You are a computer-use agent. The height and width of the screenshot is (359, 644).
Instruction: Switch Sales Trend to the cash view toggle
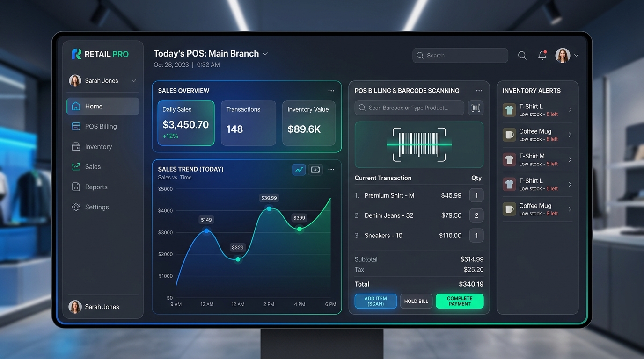point(315,170)
